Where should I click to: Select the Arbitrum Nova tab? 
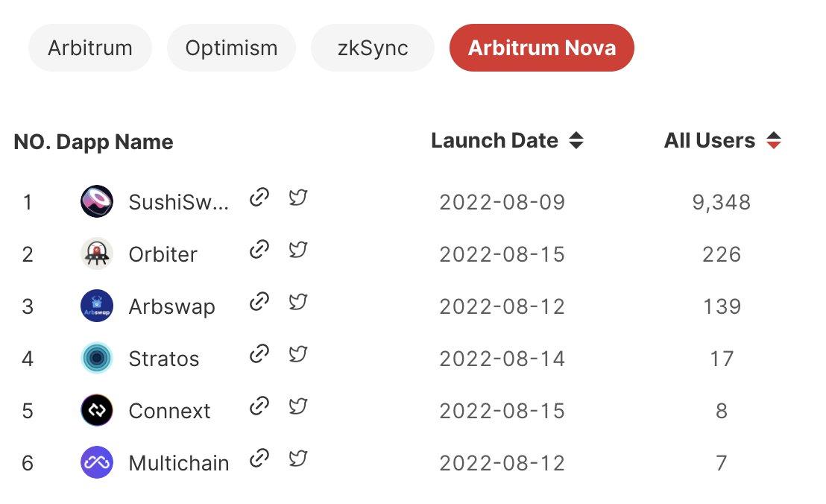[542, 48]
